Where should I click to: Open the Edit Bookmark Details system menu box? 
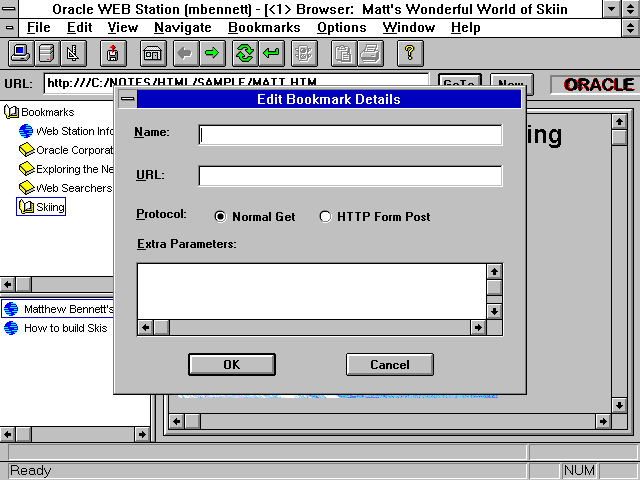click(x=127, y=99)
